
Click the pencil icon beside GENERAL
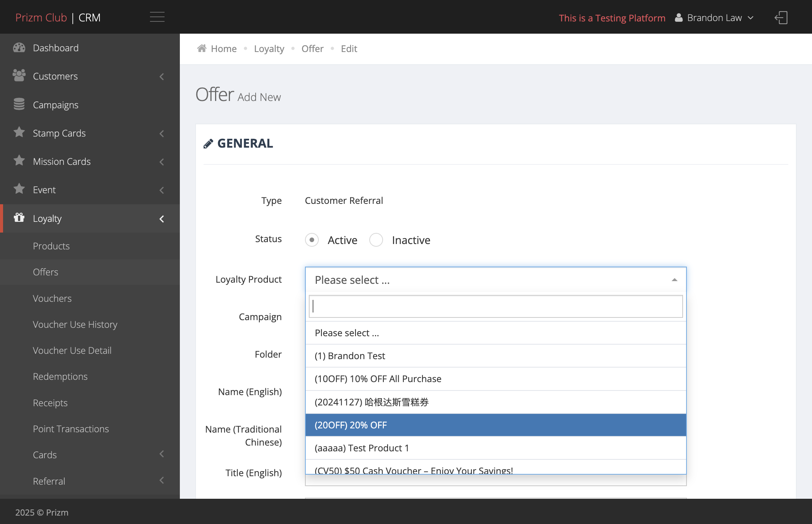point(208,144)
